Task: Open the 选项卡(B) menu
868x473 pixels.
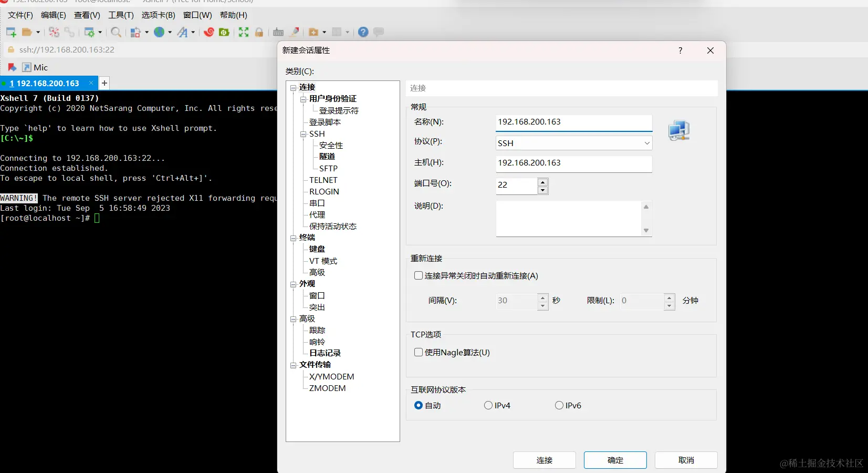Action: (159, 15)
